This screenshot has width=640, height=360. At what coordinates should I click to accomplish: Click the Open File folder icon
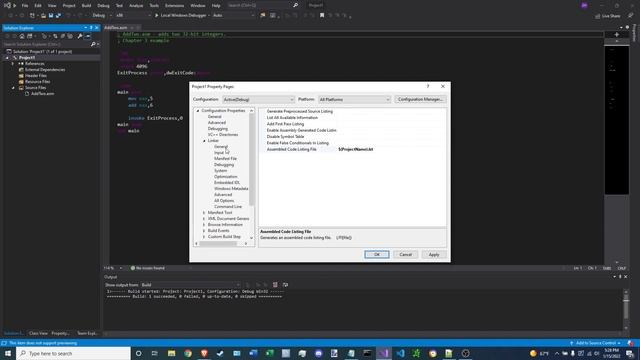[x=43, y=16]
